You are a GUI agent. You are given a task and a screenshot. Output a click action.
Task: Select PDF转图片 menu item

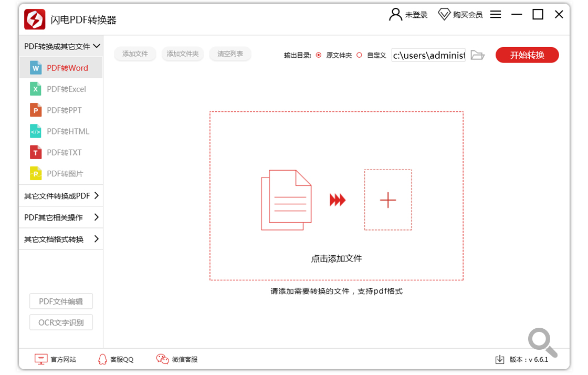point(61,173)
